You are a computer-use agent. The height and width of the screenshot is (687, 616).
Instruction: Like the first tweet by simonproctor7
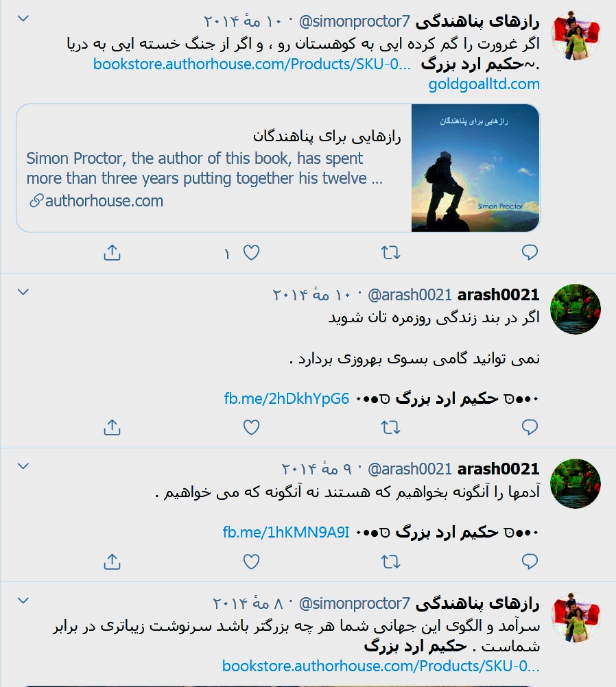(x=251, y=253)
